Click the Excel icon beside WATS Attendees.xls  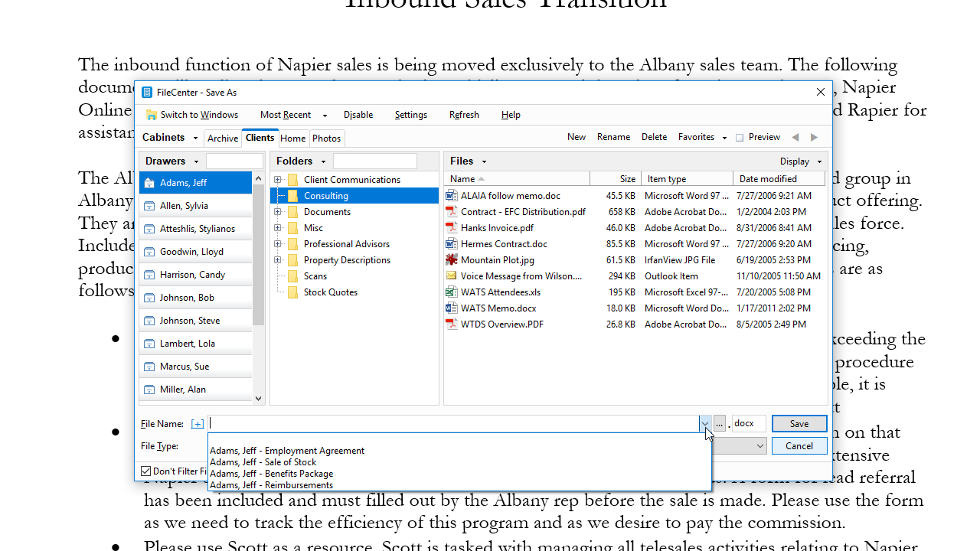[451, 292]
